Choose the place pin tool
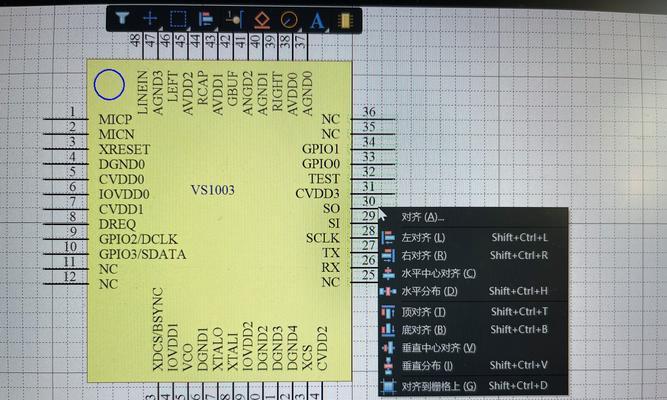 234,19
